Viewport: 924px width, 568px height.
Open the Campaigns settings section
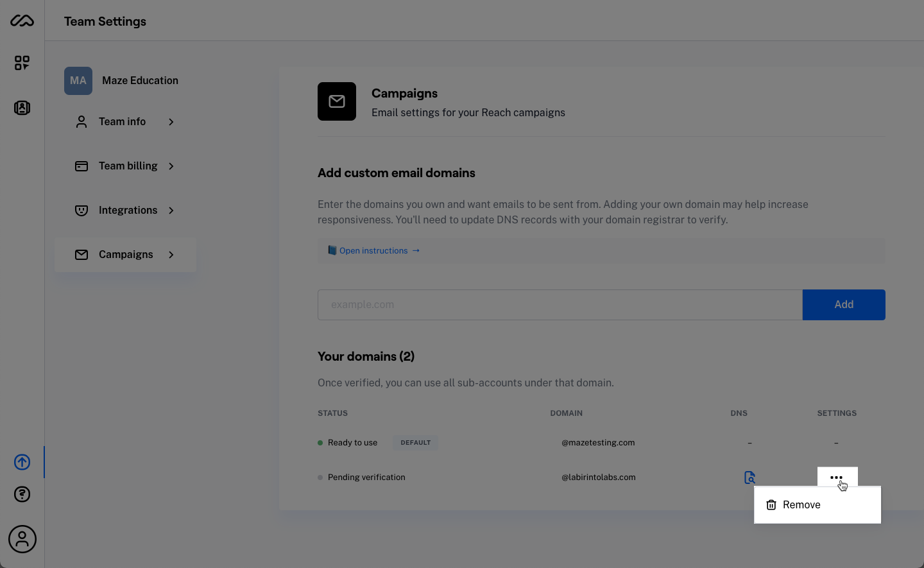click(125, 254)
